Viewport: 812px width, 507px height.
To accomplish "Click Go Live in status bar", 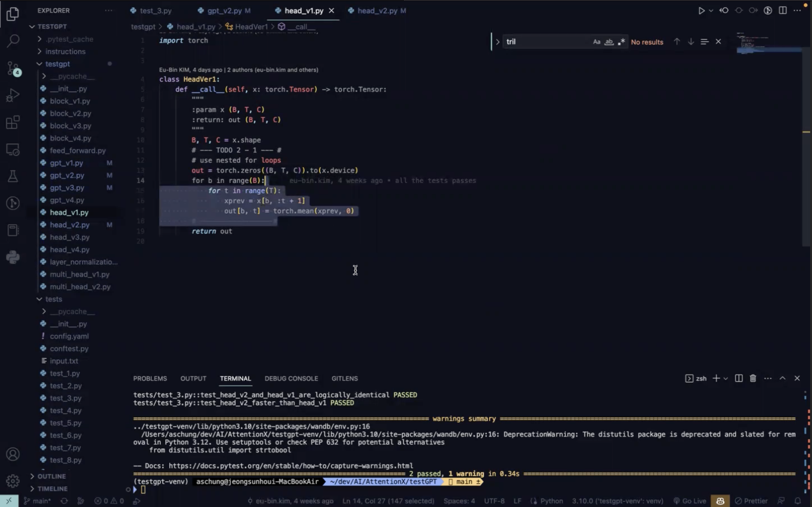I will point(690,501).
